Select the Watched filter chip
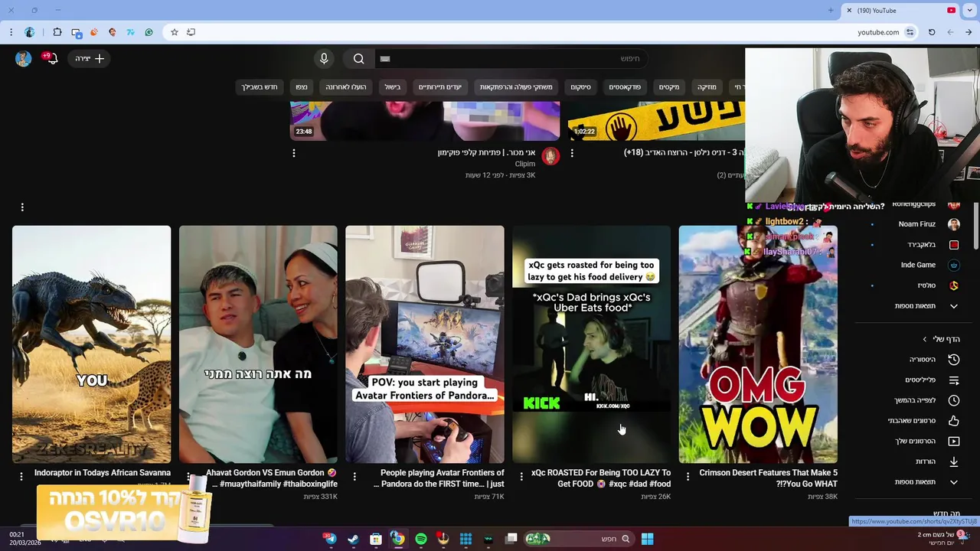 (x=302, y=87)
